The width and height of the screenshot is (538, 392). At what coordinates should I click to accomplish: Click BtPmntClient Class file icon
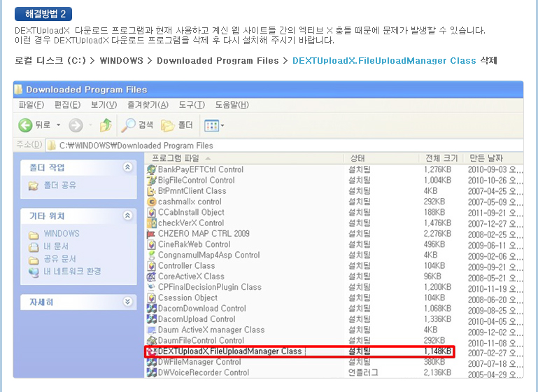coord(151,191)
